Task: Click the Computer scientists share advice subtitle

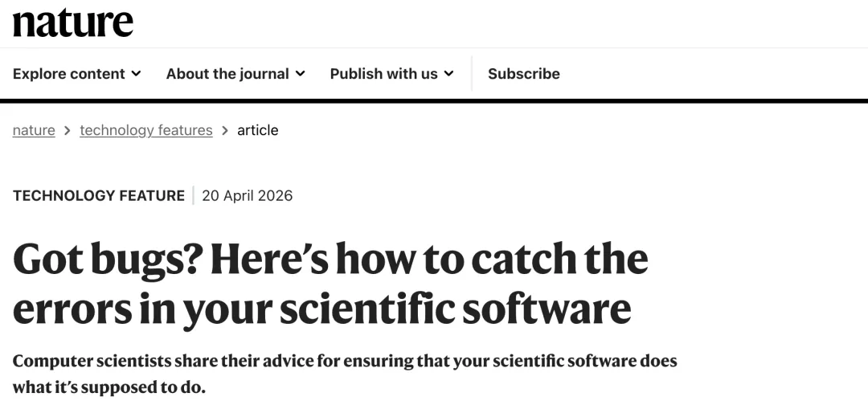Action: coord(344,373)
